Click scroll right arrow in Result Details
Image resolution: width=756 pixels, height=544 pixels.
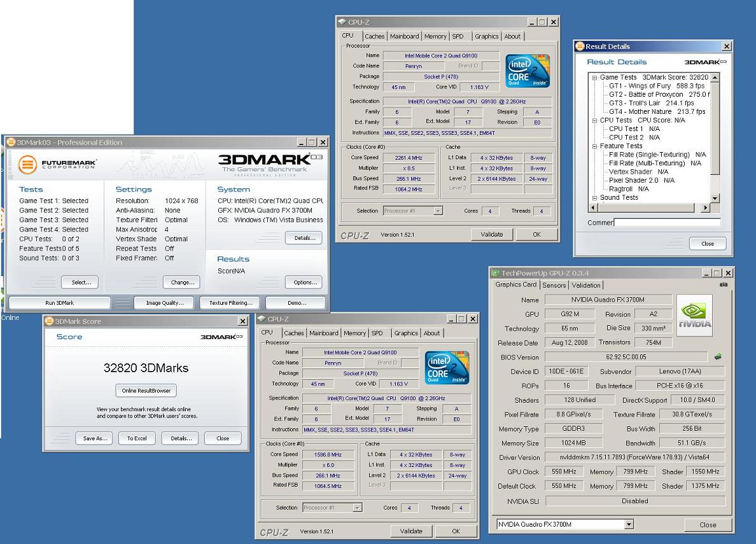click(706, 207)
